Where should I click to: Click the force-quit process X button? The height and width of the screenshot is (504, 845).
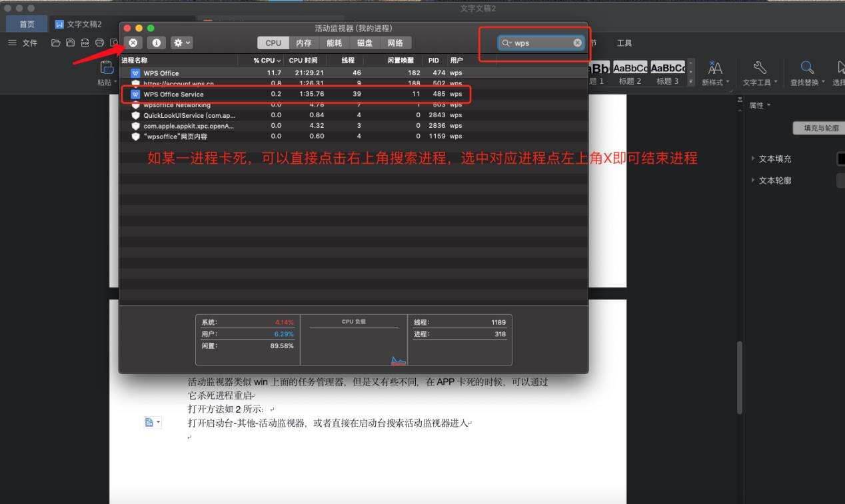click(133, 43)
